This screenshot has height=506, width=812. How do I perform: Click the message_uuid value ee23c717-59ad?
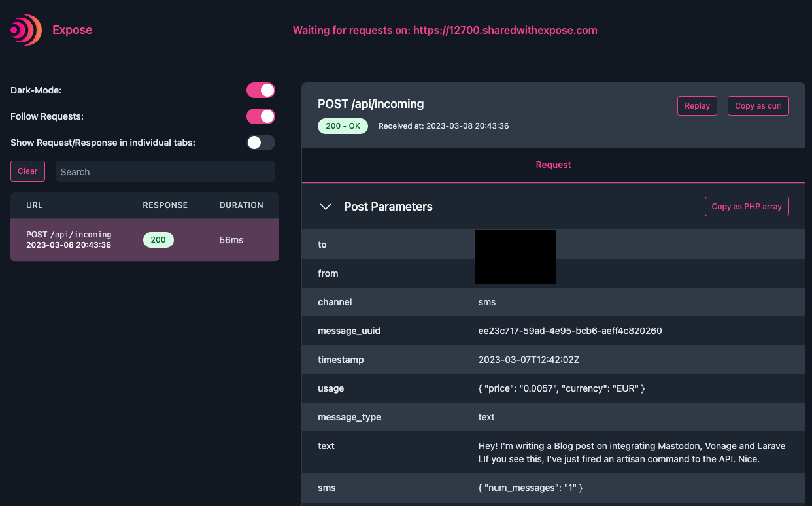pos(570,331)
